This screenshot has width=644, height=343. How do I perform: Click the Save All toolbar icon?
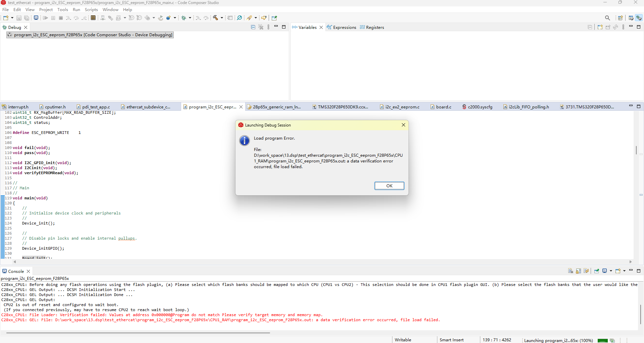click(26, 18)
